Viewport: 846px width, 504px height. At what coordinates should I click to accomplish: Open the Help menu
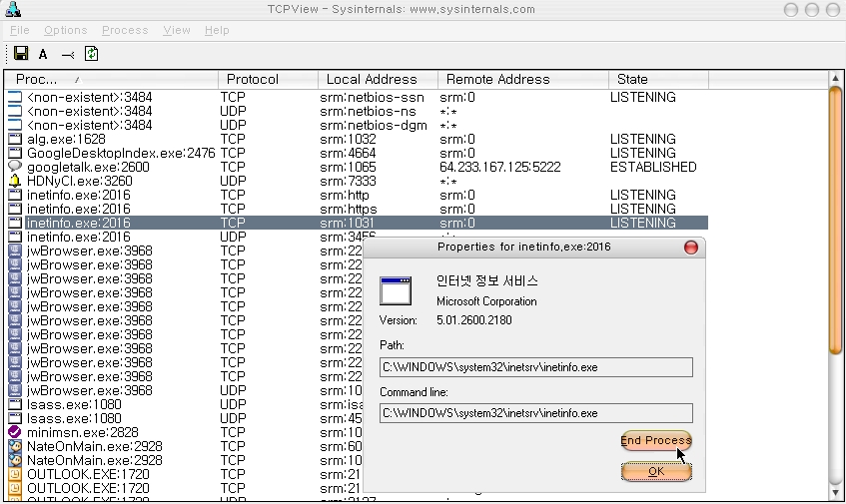(217, 30)
